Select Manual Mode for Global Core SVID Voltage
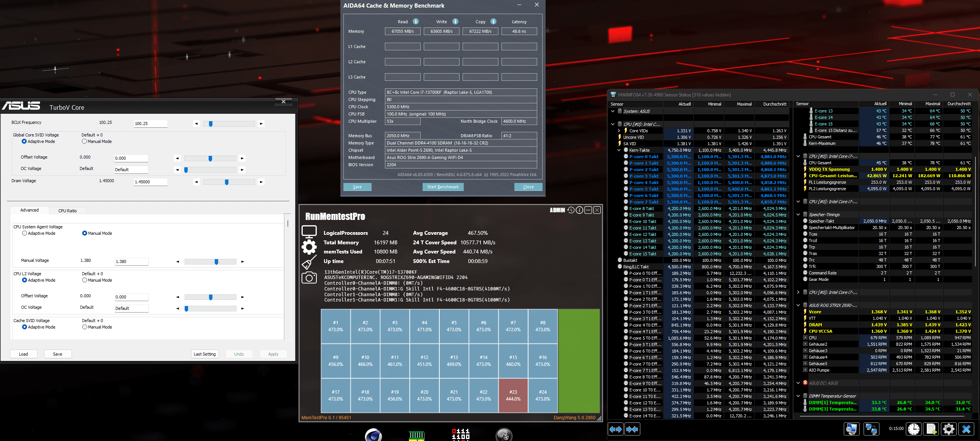Screen dimensions: 980x441 coord(85,141)
